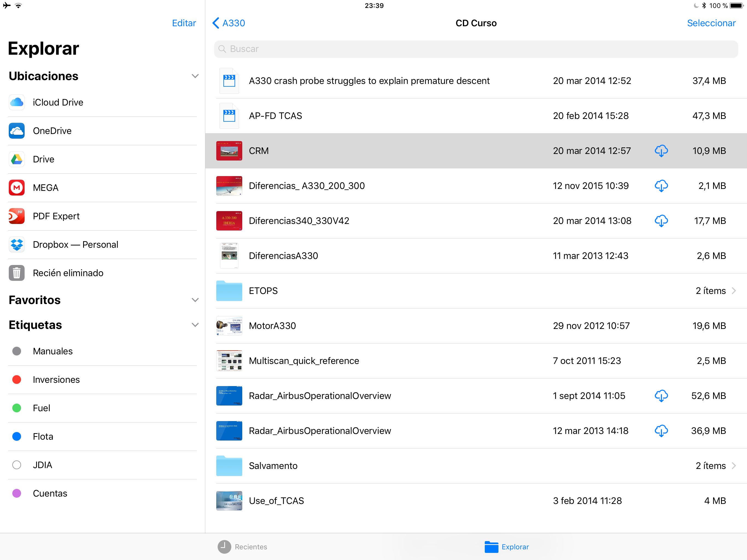The image size is (747, 560).
Task: Tap Editar in the sidebar
Action: (x=184, y=23)
